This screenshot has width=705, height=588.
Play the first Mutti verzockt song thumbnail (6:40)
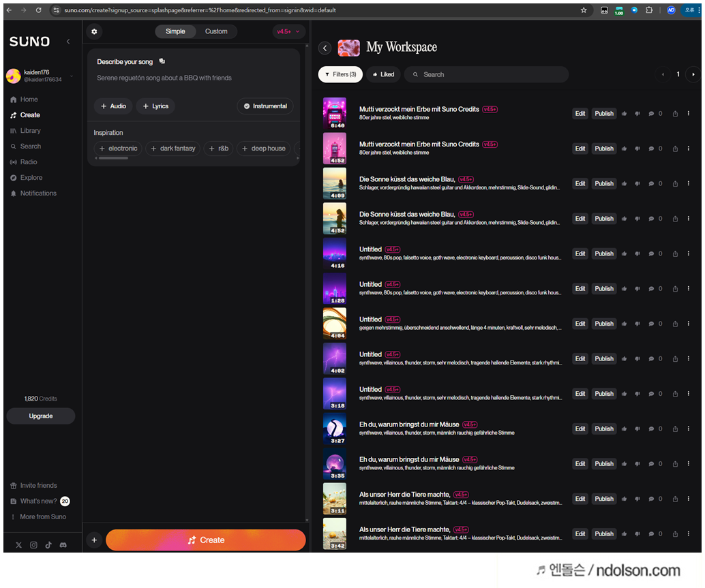[335, 113]
